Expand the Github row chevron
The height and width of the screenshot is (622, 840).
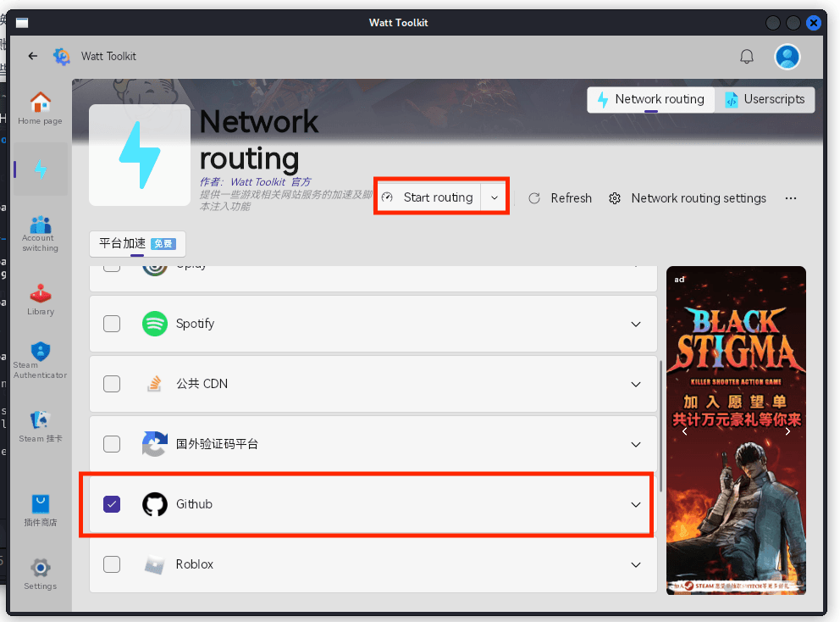pyautogui.click(x=636, y=504)
